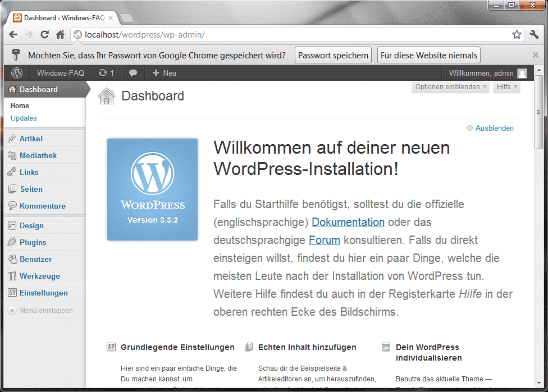Click the Design appearance icon

(x=12, y=225)
